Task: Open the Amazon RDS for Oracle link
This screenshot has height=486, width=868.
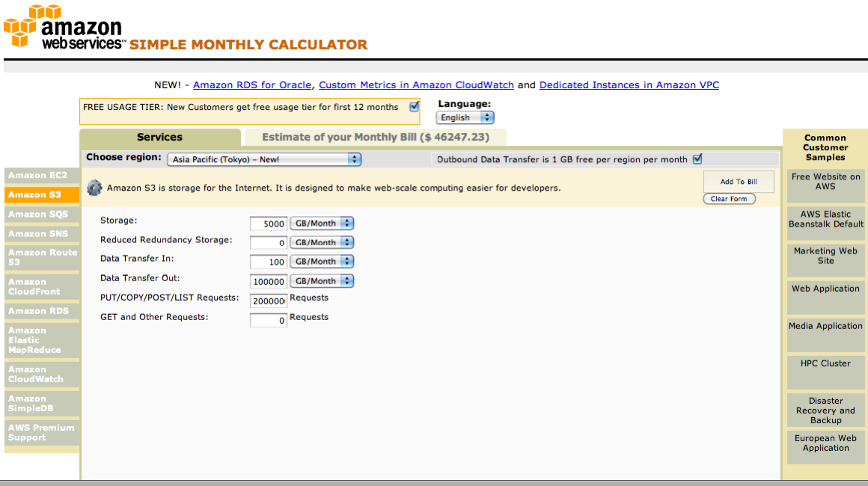Action: click(x=252, y=85)
